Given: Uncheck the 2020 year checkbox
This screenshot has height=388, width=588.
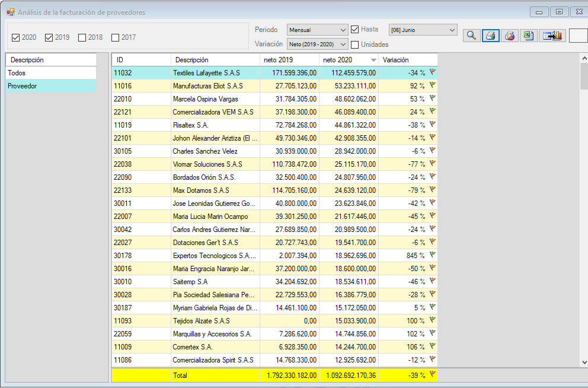Looking at the screenshot, I should tap(16, 37).
